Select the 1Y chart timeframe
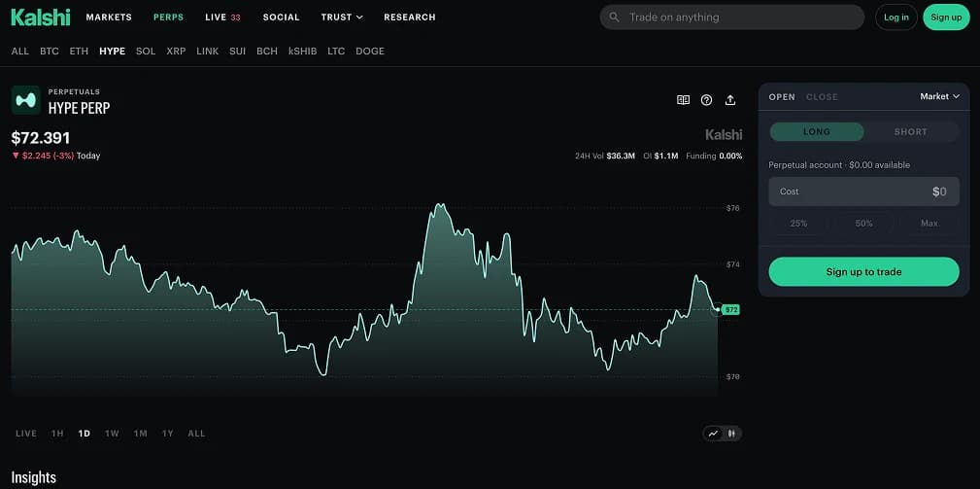980x489 pixels. (x=167, y=434)
